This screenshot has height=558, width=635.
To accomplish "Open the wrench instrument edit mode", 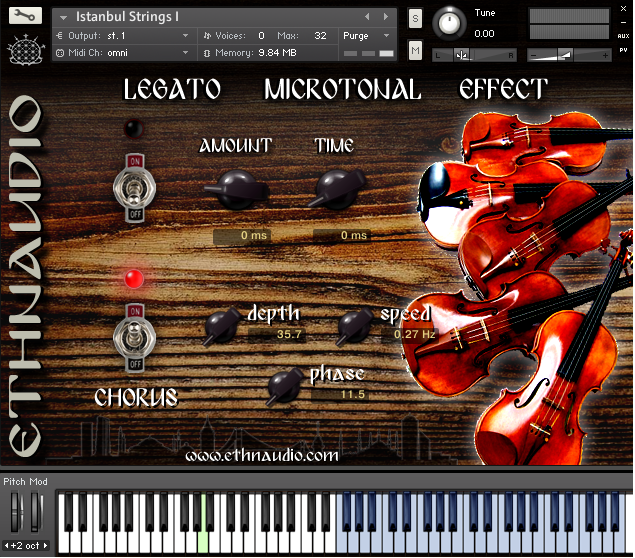I will click(25, 16).
